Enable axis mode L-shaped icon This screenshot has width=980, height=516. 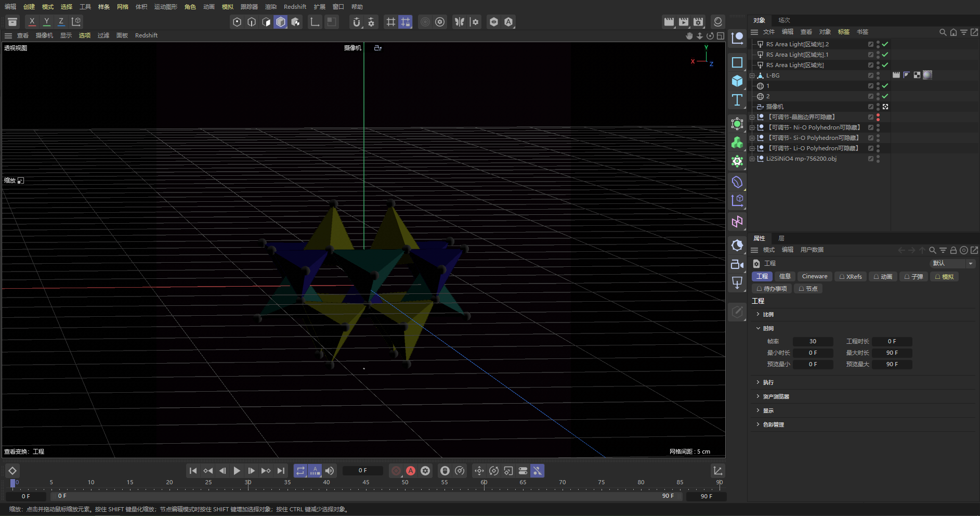coord(315,22)
